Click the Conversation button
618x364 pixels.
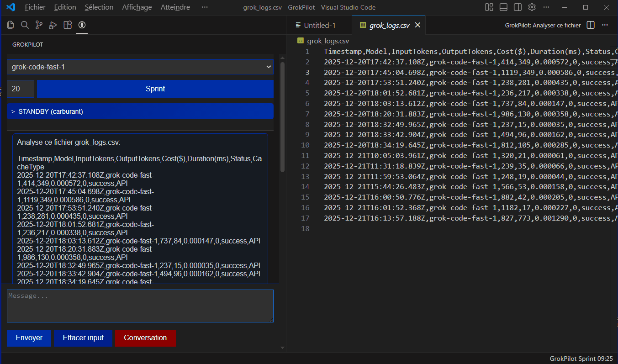click(x=145, y=338)
